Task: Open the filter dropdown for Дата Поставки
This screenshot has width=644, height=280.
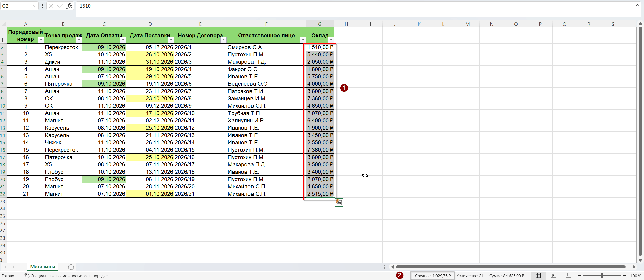Action: point(171,40)
